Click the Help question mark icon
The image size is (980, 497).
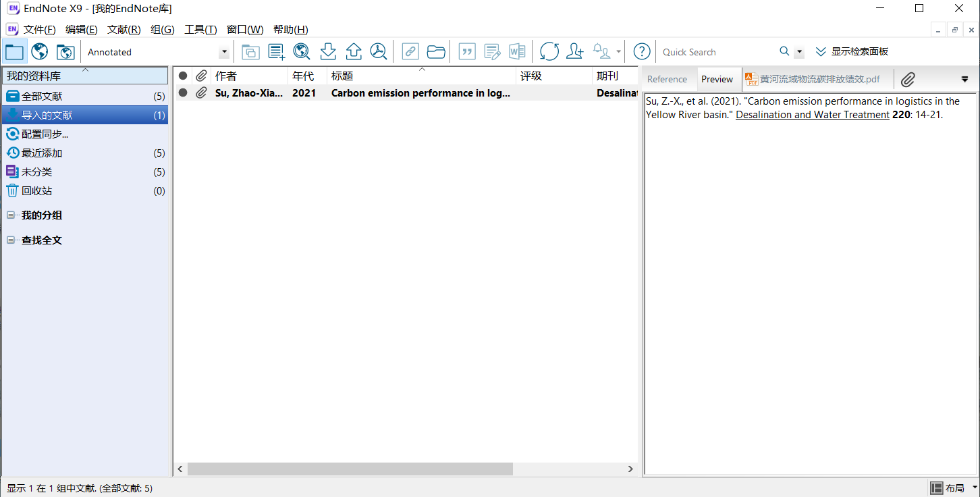pyautogui.click(x=642, y=52)
